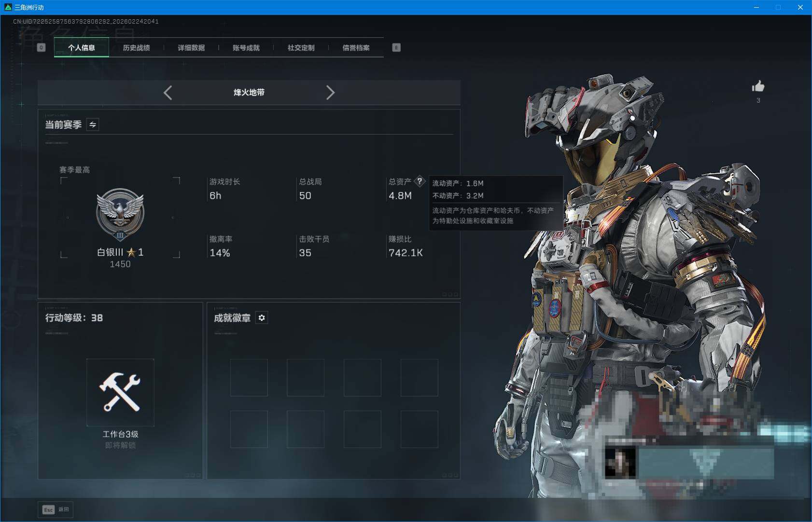812x522 pixels.
Task: Toggle the 当前赛季 season swap icon
Action: pos(93,124)
